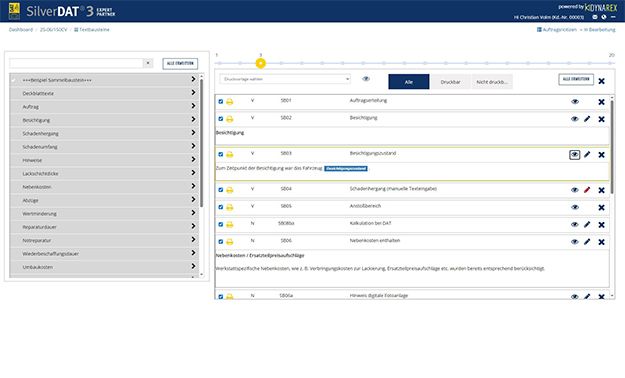Edit Kalkulation bei DAT with pencil icon
625x378 pixels.
(587, 224)
